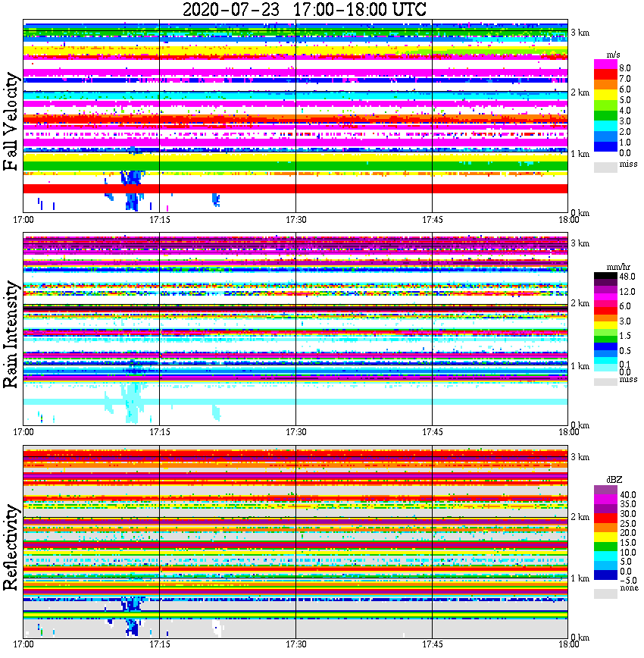Click the "mm/hr" unit label above the legend
The height and width of the screenshot is (658, 644).
[x=618, y=267]
